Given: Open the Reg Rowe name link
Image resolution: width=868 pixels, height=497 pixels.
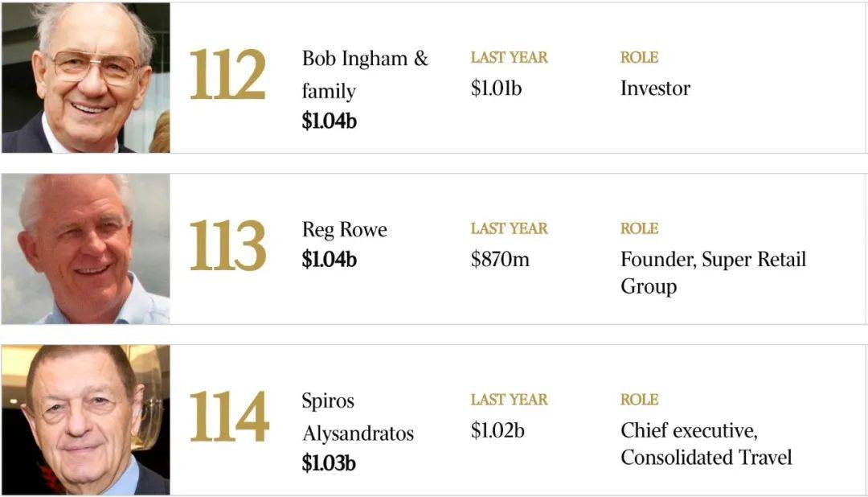Looking at the screenshot, I should 344,229.
